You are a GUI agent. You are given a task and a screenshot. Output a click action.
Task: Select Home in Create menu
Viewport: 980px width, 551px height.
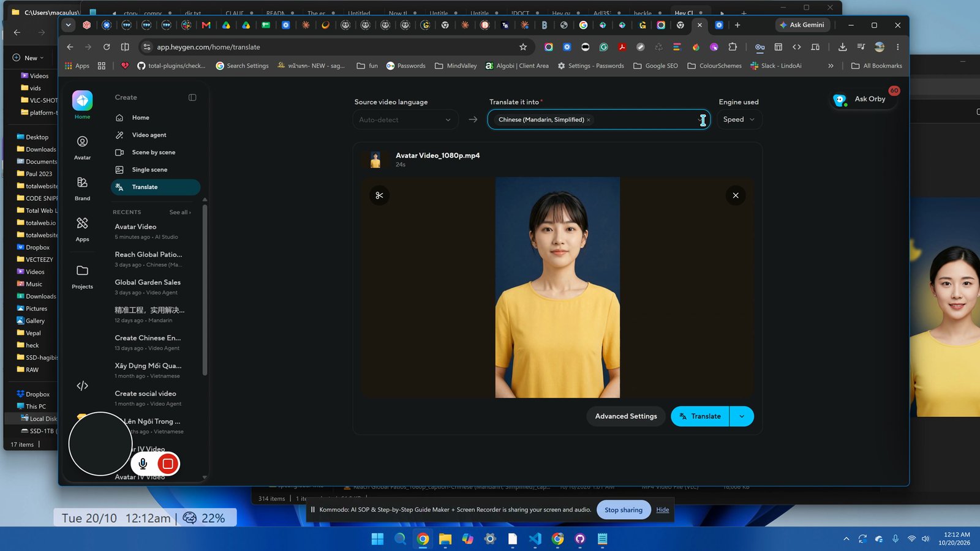(156, 118)
